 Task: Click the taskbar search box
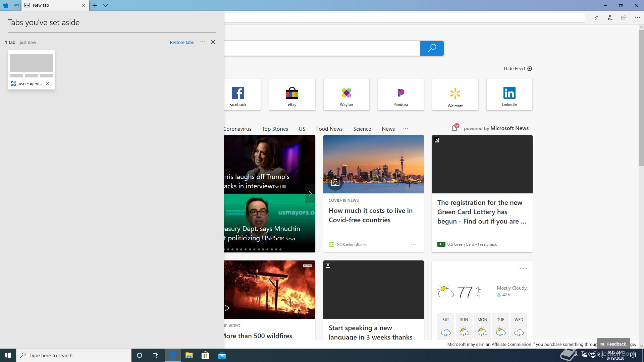pos(74,355)
